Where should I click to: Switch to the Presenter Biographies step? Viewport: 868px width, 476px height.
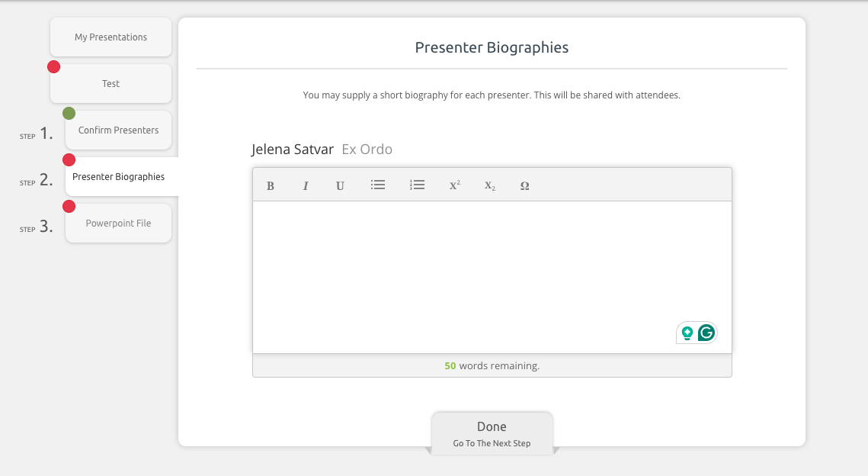118,176
